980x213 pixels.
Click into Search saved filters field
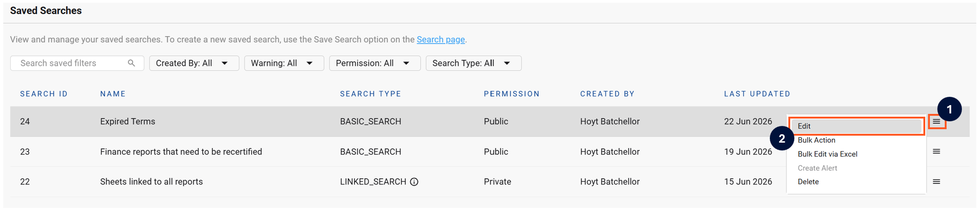(x=77, y=63)
